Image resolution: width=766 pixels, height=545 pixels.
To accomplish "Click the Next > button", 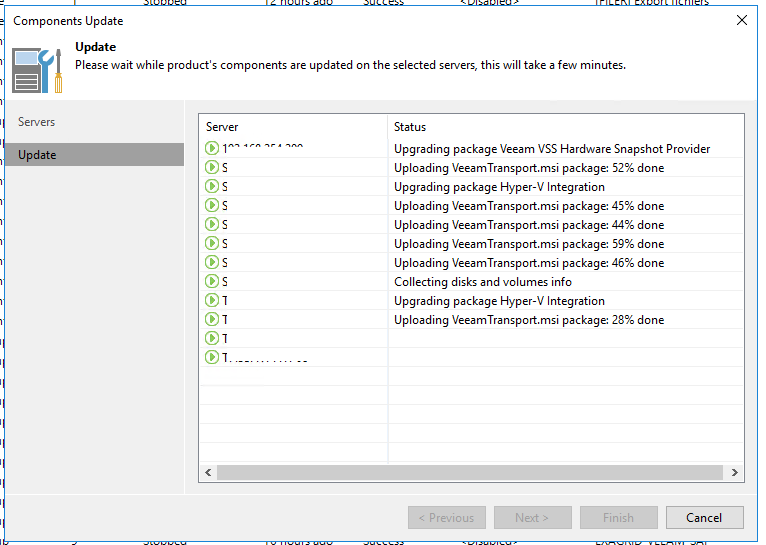I will pyautogui.click(x=532, y=518).
